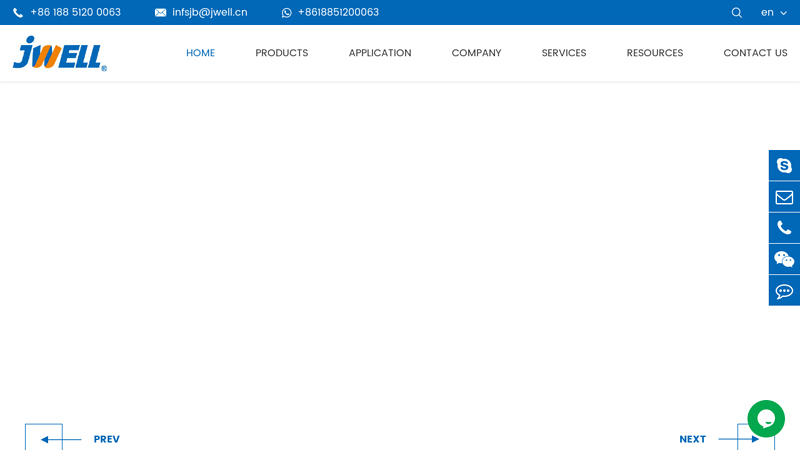
Task: Expand the en language dropdown
Action: click(773, 13)
